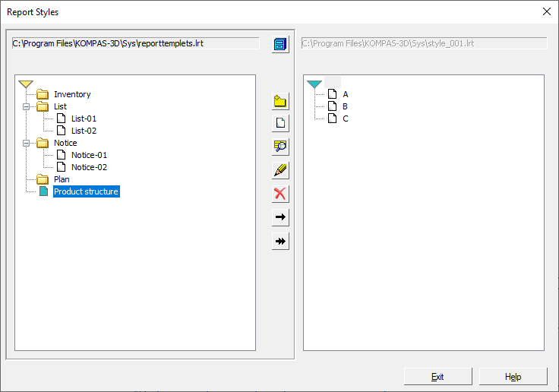559x392 pixels.
Task: Select the Inventory folder
Action: 71,94
